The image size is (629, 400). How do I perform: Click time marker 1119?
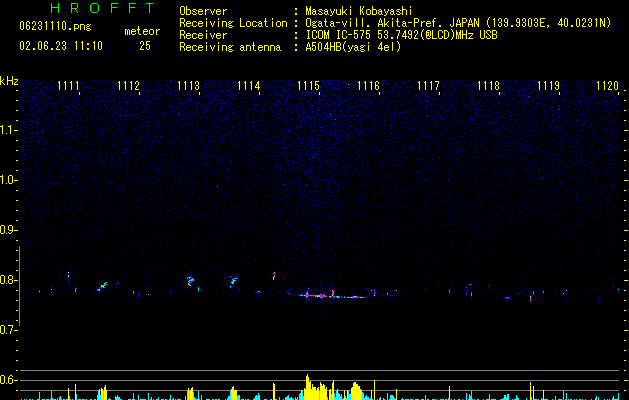coord(548,86)
